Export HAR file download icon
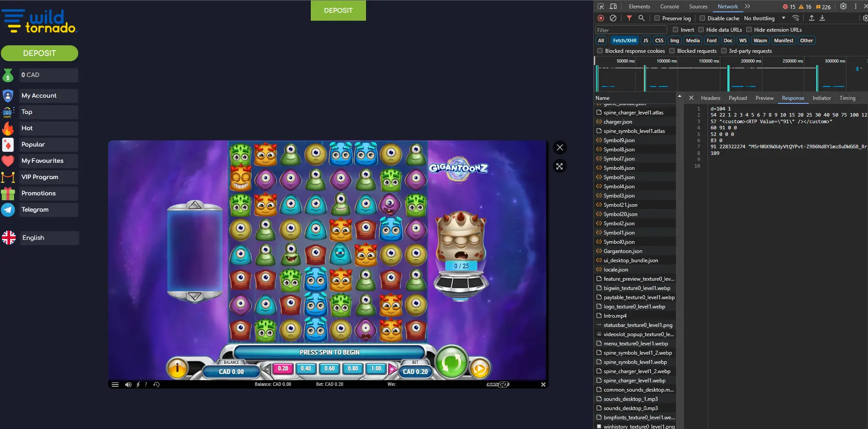Image resolution: width=868 pixels, height=429 pixels. click(x=822, y=18)
